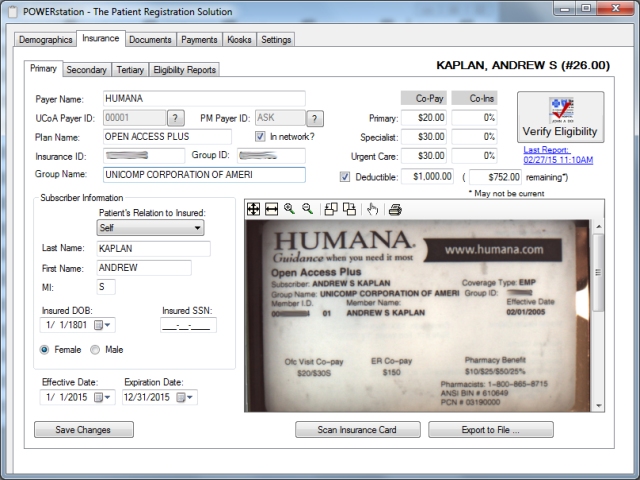Zoom in on the insurance card image
This screenshot has width=640, height=480.
coord(289,209)
